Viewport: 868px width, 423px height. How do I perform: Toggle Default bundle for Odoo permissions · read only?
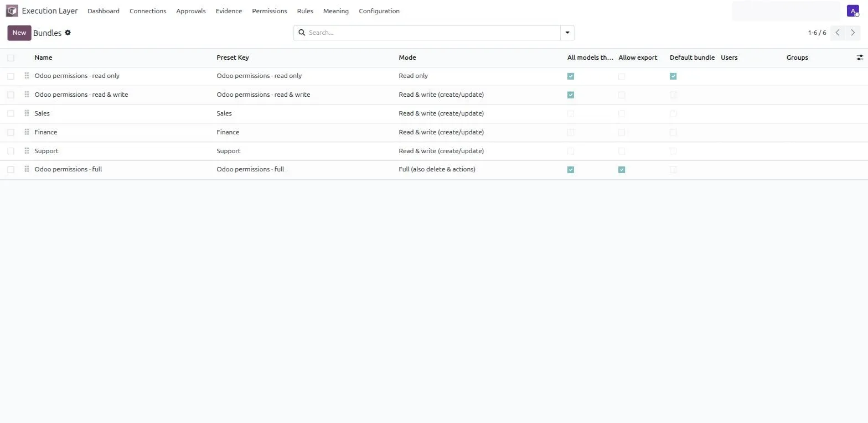(673, 76)
